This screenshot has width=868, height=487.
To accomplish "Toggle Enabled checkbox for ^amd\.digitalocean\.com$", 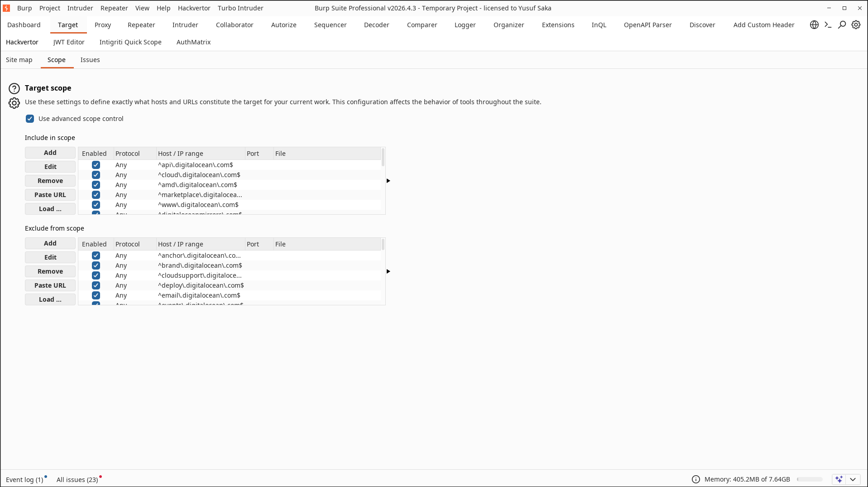I will click(x=96, y=185).
